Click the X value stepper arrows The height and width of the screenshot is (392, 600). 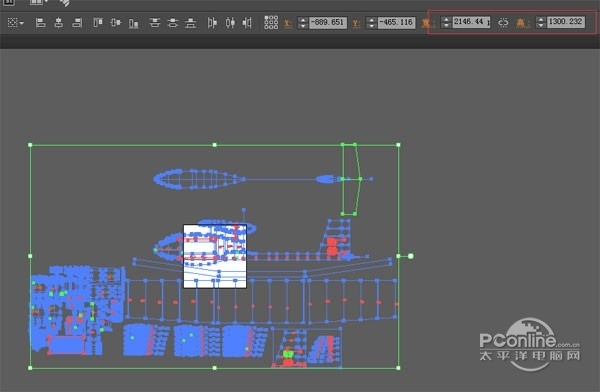tap(303, 23)
